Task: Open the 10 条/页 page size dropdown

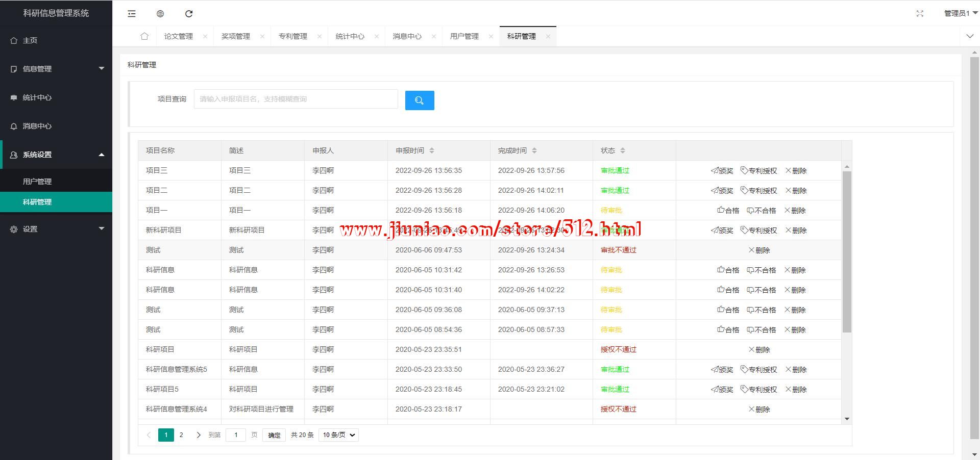Action: [338, 435]
